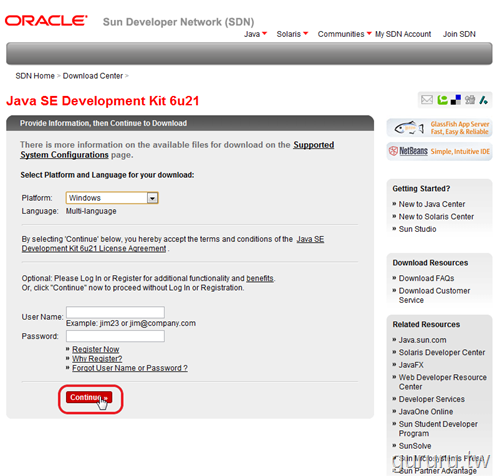The image size is (500, 476).
Task: Open the GlassFish App Server banner
Action: 439,128
